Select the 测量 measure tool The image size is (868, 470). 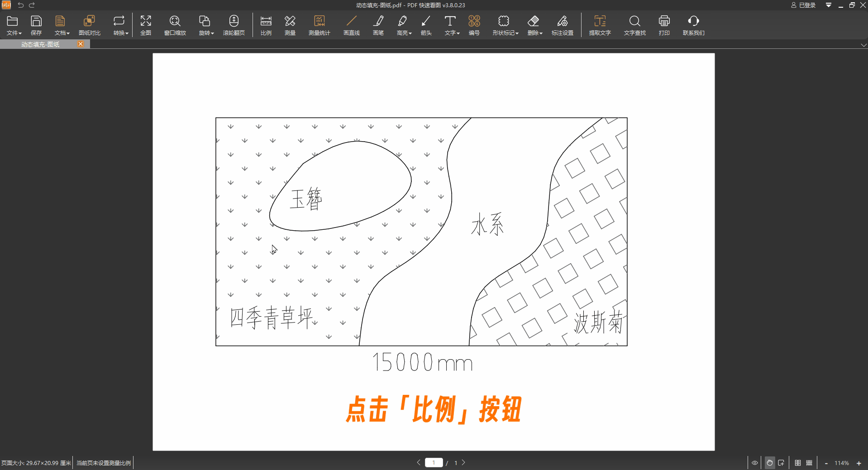(x=290, y=25)
